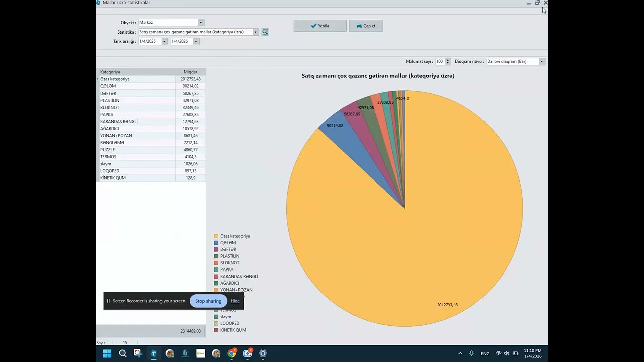644x362 pixels.
Task: Click the Məlumat sayı spinner arrows
Action: point(448,61)
